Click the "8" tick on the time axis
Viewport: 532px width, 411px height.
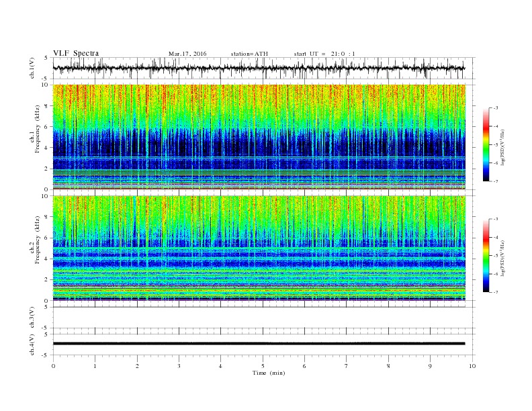388,366
